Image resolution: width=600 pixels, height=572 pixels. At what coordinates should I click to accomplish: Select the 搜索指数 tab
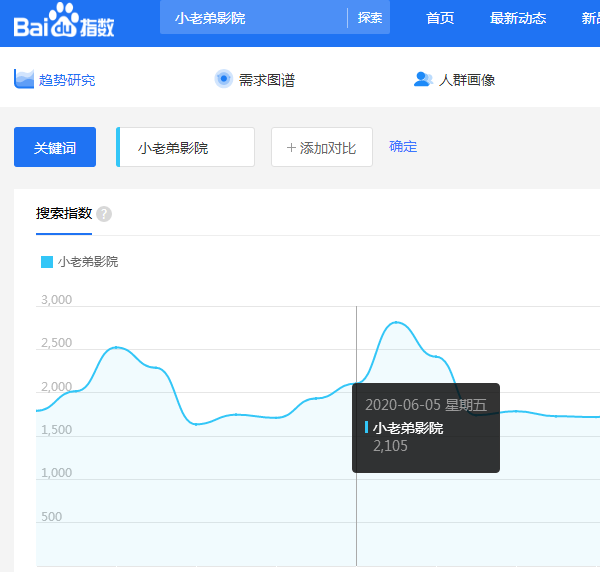[x=64, y=213]
